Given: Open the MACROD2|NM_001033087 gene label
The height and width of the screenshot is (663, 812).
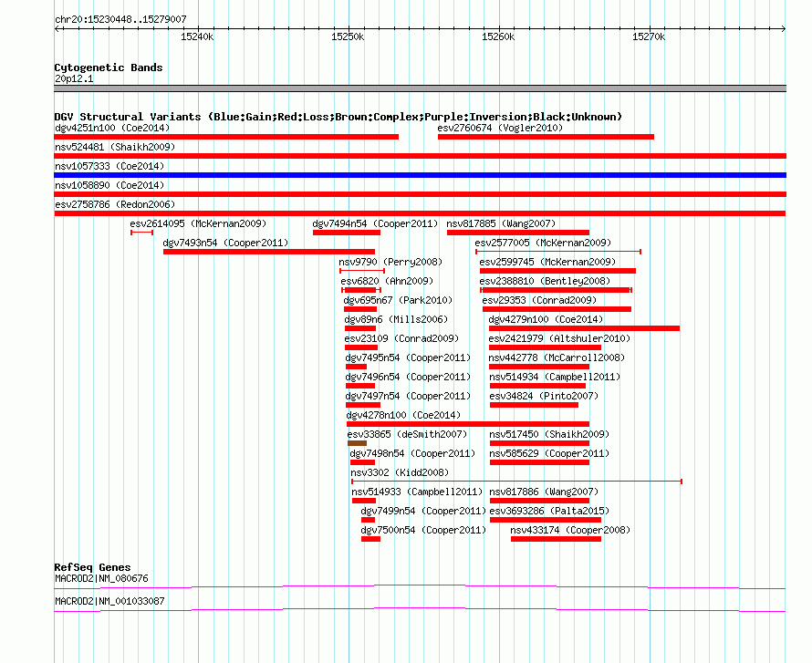Looking at the screenshot, I should (109, 601).
